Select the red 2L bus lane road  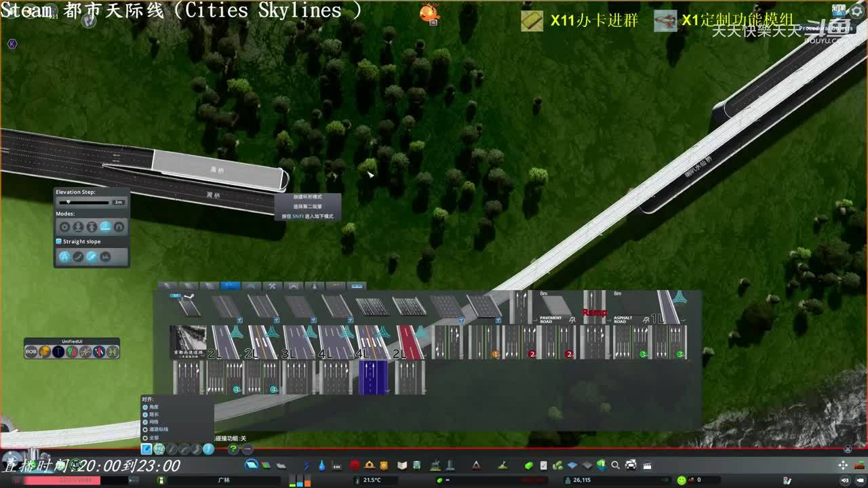pyautogui.click(x=409, y=342)
